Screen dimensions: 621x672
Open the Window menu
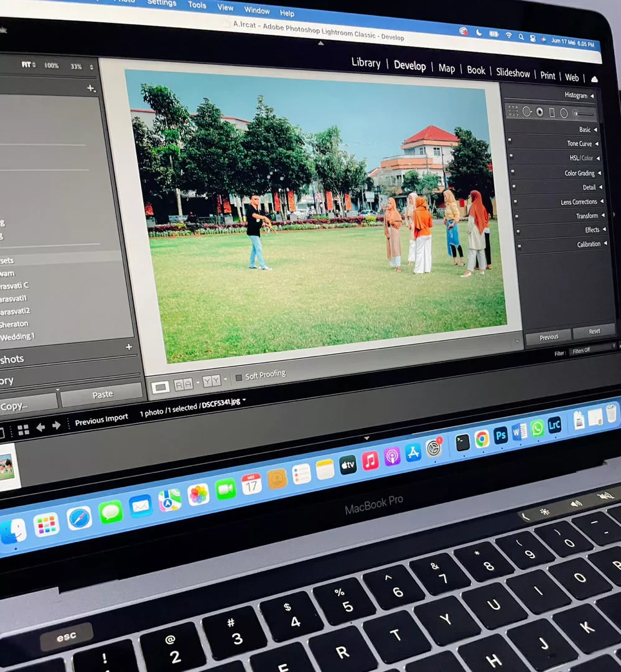[x=257, y=11]
